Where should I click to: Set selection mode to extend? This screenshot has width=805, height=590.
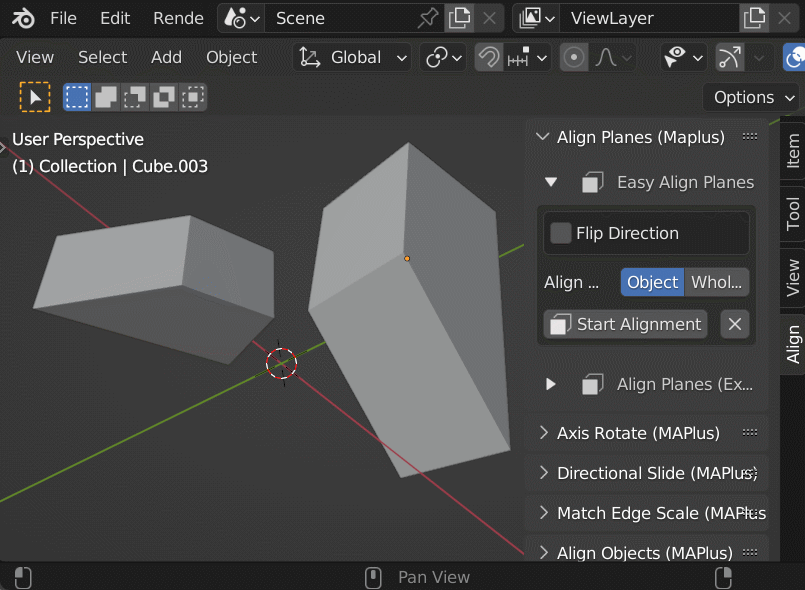pos(106,97)
